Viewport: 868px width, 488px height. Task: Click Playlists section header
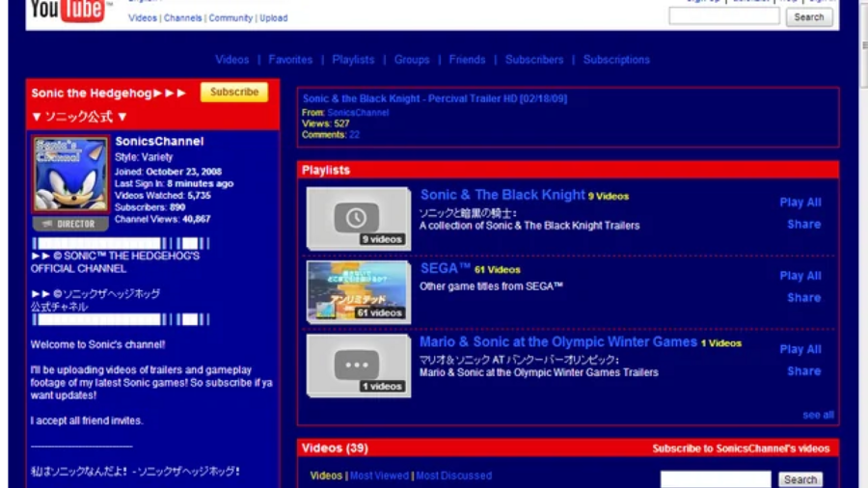(568, 170)
